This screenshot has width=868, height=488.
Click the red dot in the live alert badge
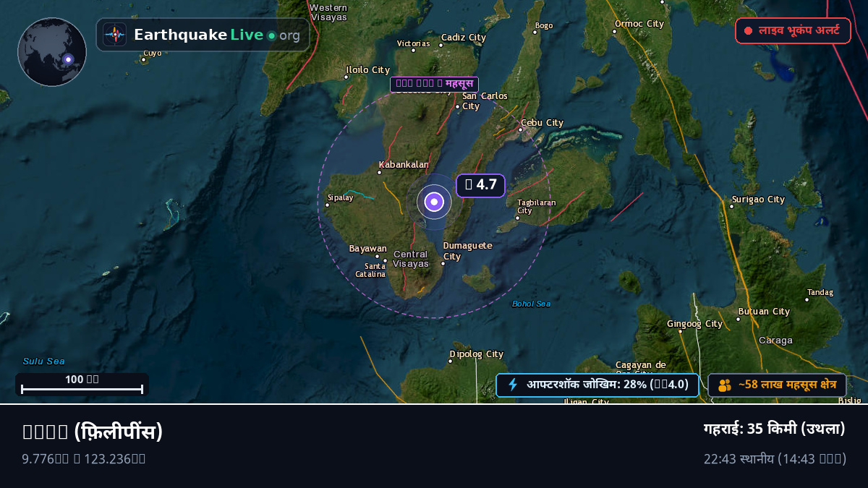click(x=748, y=31)
